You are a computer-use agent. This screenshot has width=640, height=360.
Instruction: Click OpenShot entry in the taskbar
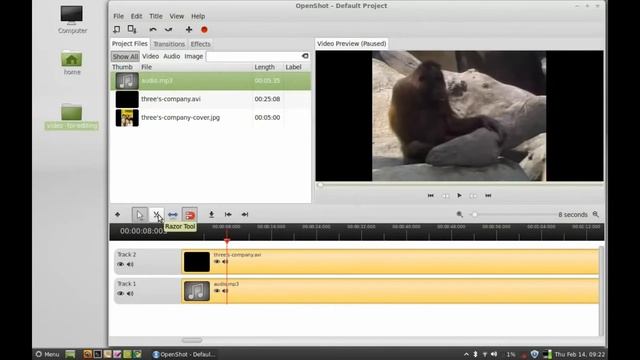pos(184,354)
